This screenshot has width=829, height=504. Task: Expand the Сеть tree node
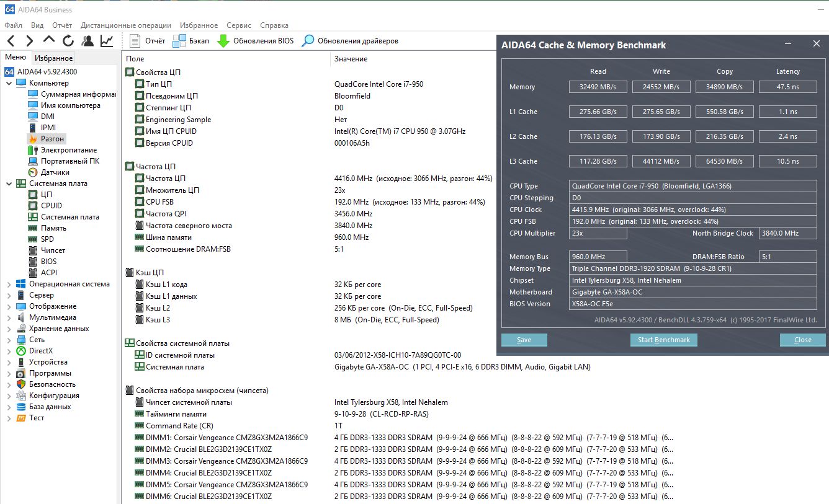[x=9, y=340]
